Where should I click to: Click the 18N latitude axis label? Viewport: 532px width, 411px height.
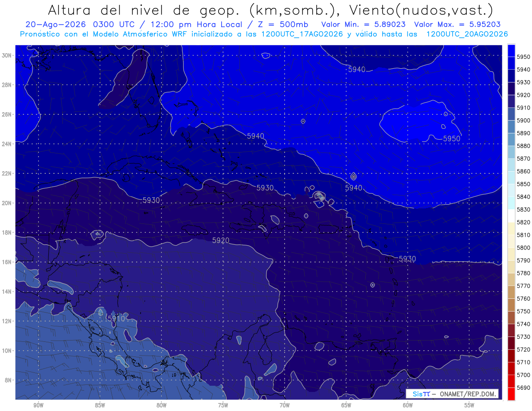tap(6, 232)
